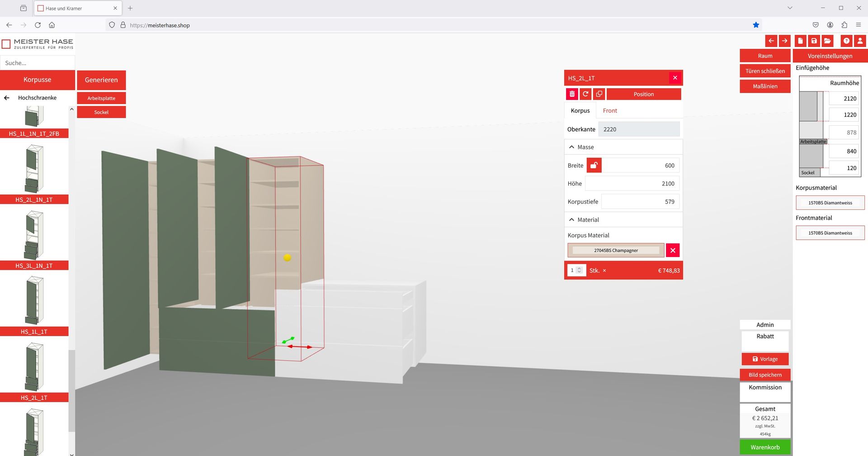
Task: Collapse the Material section
Action: pos(623,220)
